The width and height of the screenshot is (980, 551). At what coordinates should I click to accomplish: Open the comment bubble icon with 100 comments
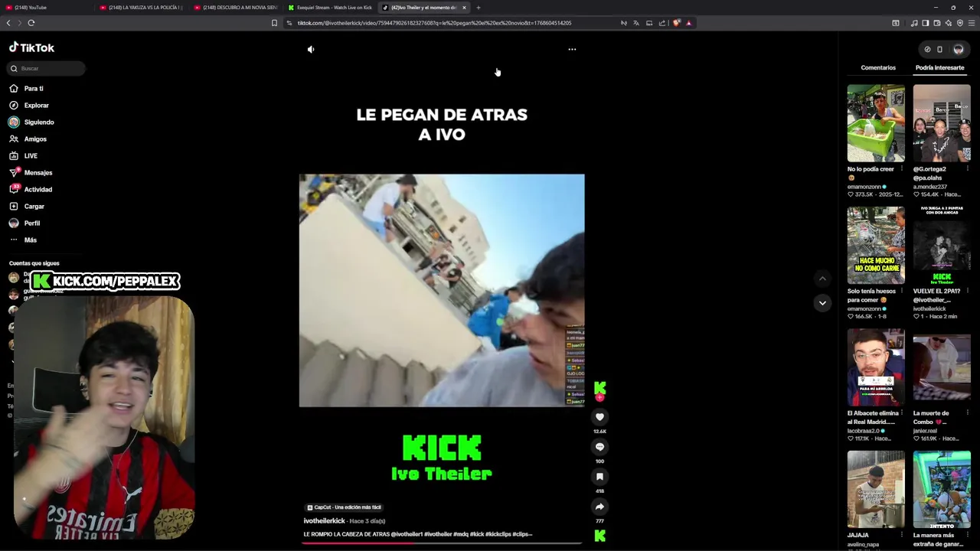599,447
